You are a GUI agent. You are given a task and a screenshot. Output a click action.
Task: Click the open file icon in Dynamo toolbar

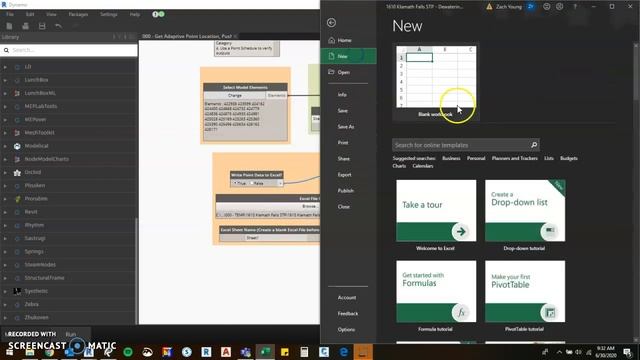[x=25, y=26]
